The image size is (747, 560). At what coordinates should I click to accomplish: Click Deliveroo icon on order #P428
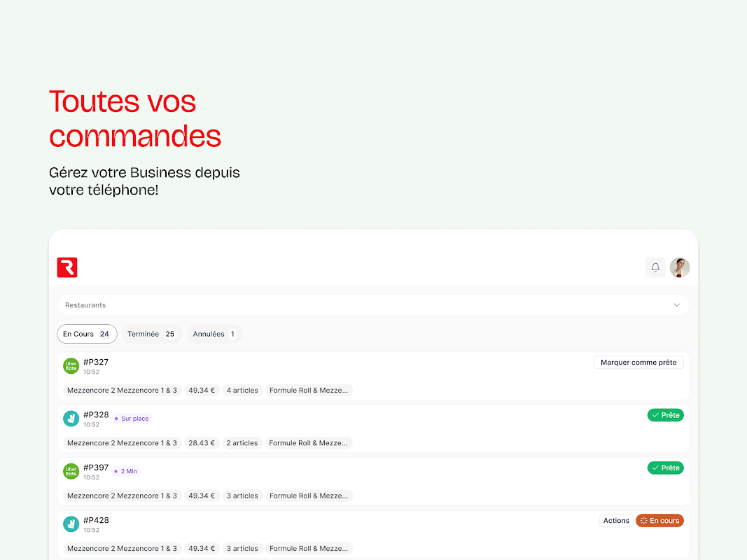(x=71, y=524)
